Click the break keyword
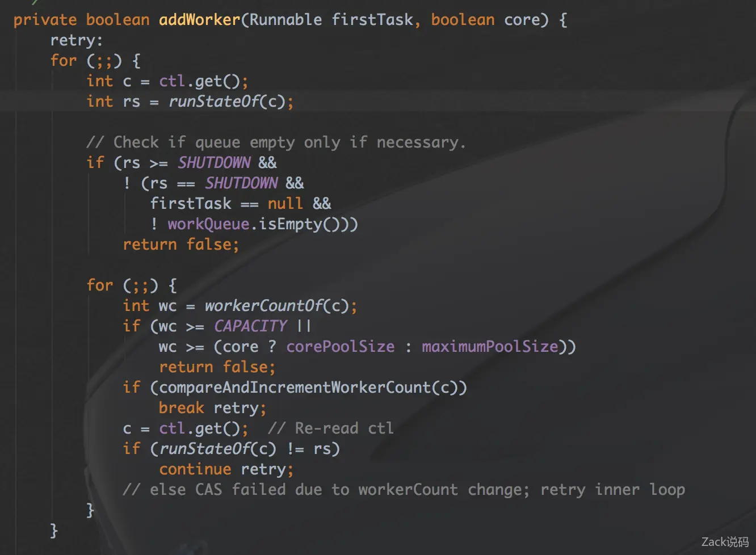 point(181,408)
